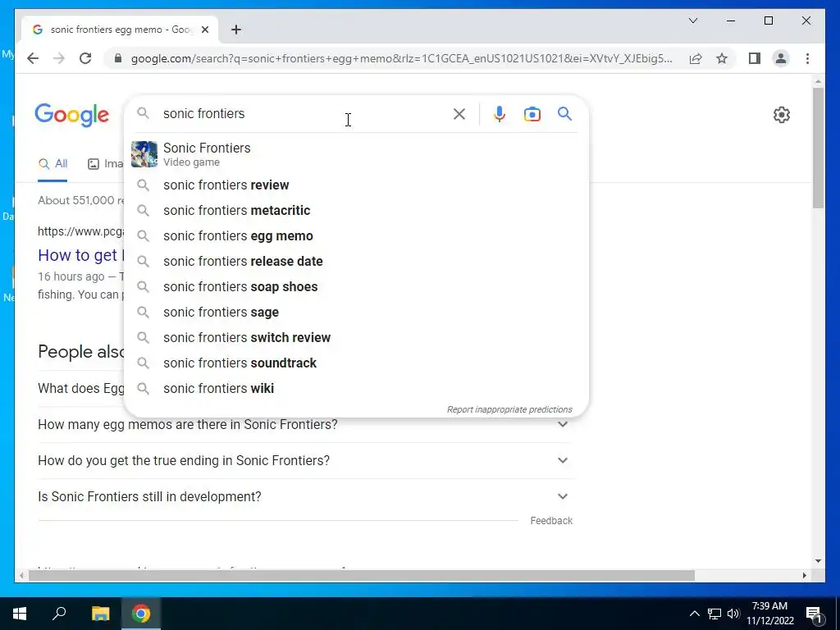View site lock security info
The width and height of the screenshot is (840, 630).
(118, 58)
